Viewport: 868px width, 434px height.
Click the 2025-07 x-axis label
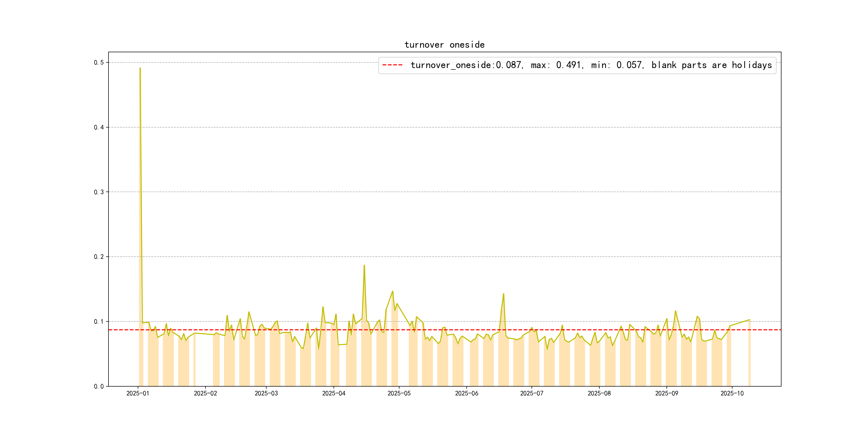tap(532, 394)
